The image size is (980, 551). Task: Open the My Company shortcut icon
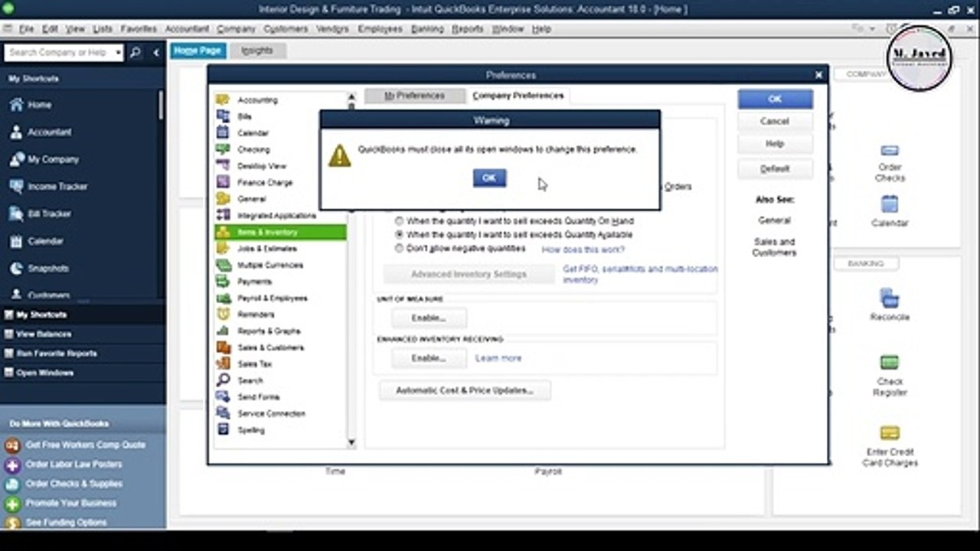pos(16,159)
